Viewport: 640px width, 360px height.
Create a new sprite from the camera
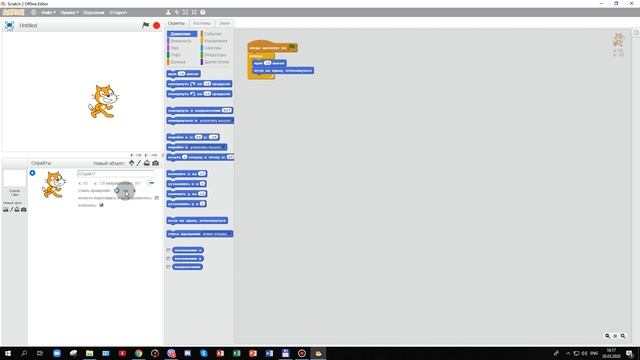[x=156, y=163]
